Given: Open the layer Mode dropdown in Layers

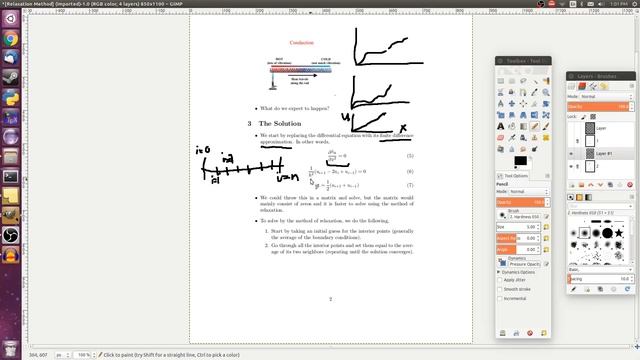Looking at the screenshot, I should (607, 97).
